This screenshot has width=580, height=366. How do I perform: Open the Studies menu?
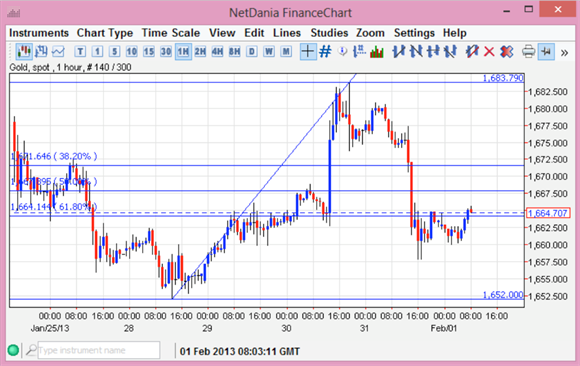(x=329, y=33)
